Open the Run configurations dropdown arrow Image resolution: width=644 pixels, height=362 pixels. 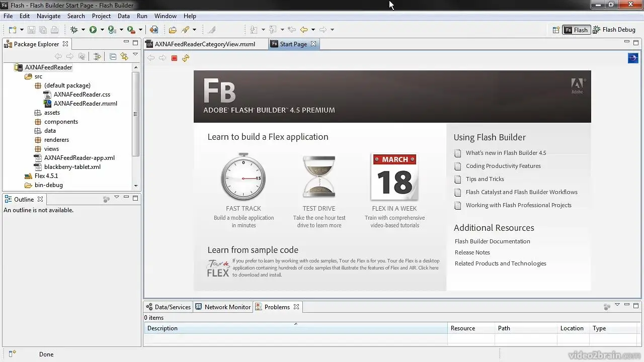[x=102, y=30]
